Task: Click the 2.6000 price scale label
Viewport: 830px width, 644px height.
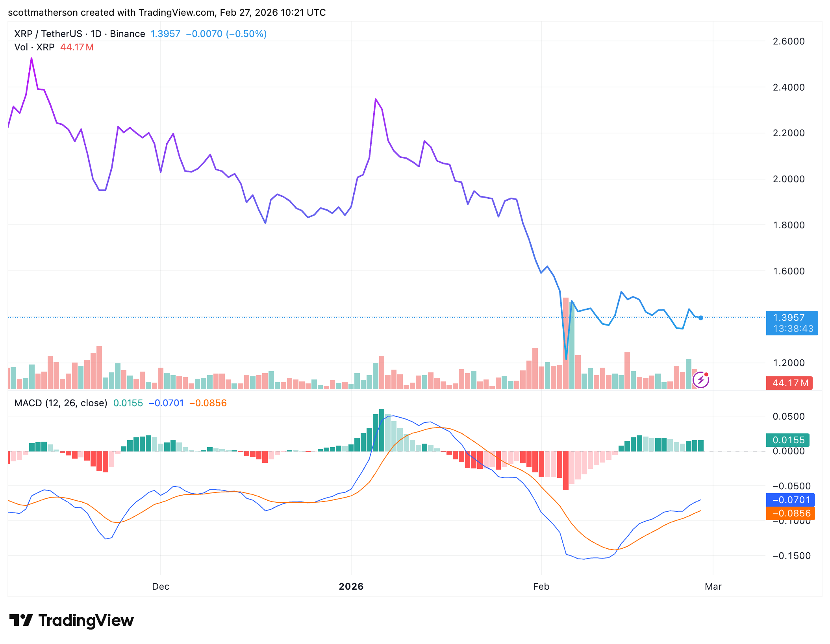Action: click(789, 42)
